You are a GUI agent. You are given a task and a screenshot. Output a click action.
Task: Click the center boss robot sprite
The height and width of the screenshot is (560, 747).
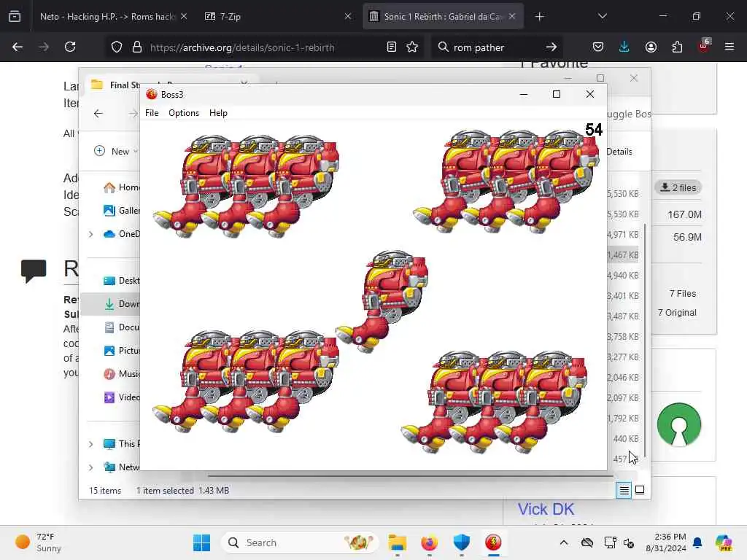(x=382, y=301)
